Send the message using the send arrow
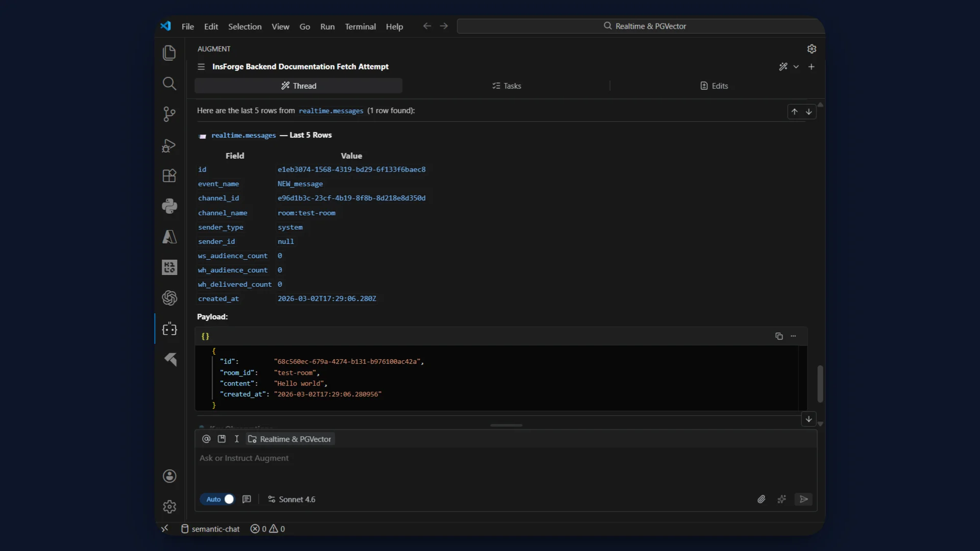Screen dimensions: 980x551 (x=803, y=499)
